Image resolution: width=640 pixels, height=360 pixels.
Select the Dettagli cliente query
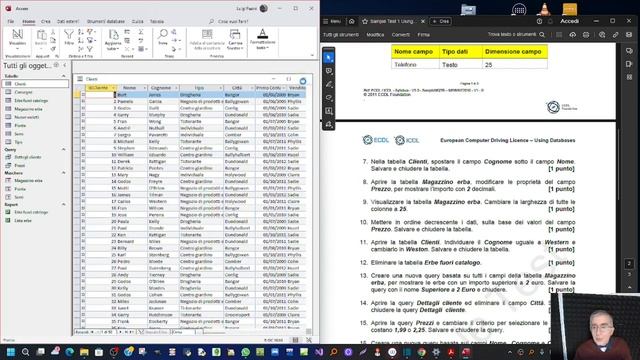28,157
